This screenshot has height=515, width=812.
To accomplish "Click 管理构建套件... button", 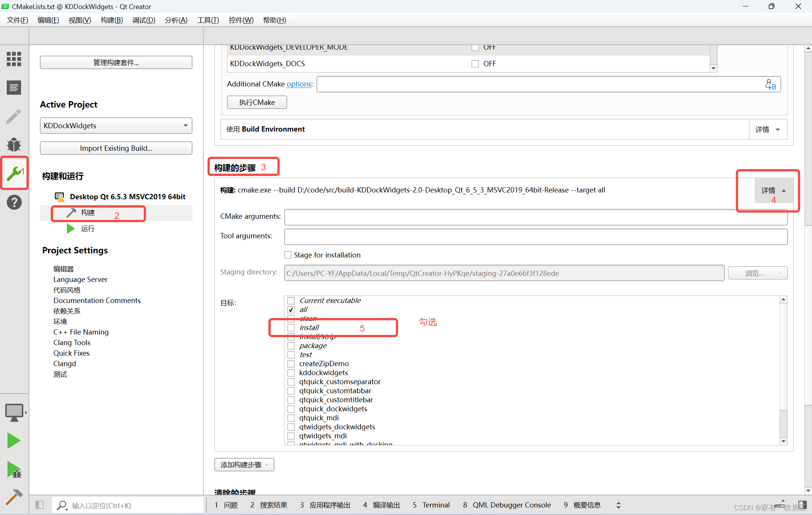I will coord(116,62).
